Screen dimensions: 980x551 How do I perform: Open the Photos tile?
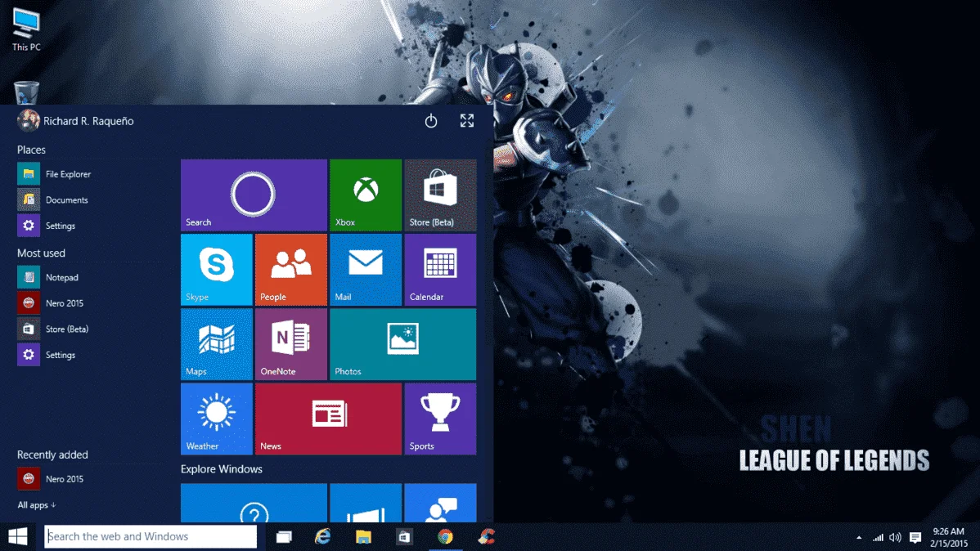click(x=403, y=344)
